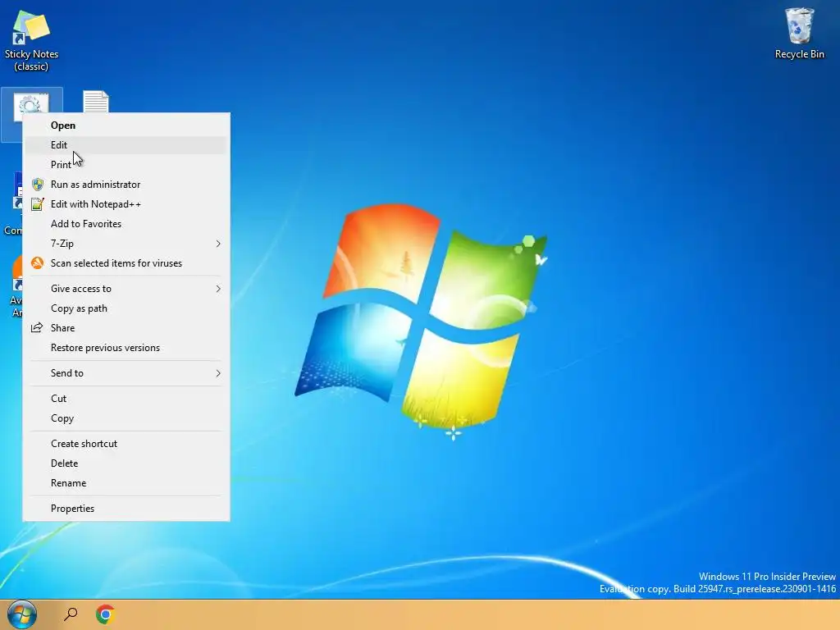840x630 pixels.
Task: Click the Windows Start orb
Action: pyautogui.click(x=22, y=614)
